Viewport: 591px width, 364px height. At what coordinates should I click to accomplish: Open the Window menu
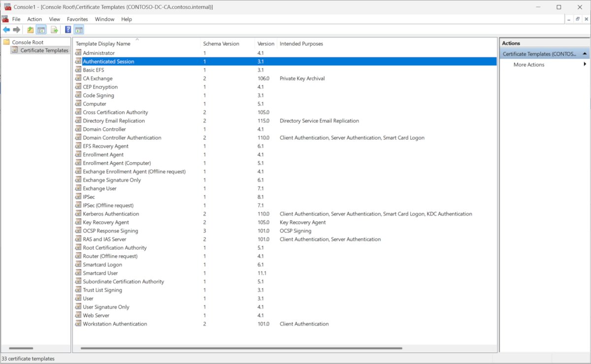click(104, 19)
